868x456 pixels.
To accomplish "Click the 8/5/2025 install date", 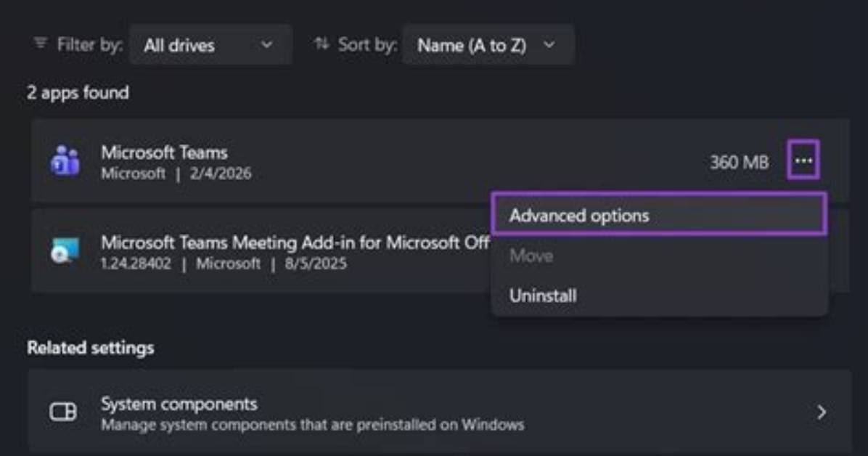I will [316, 263].
